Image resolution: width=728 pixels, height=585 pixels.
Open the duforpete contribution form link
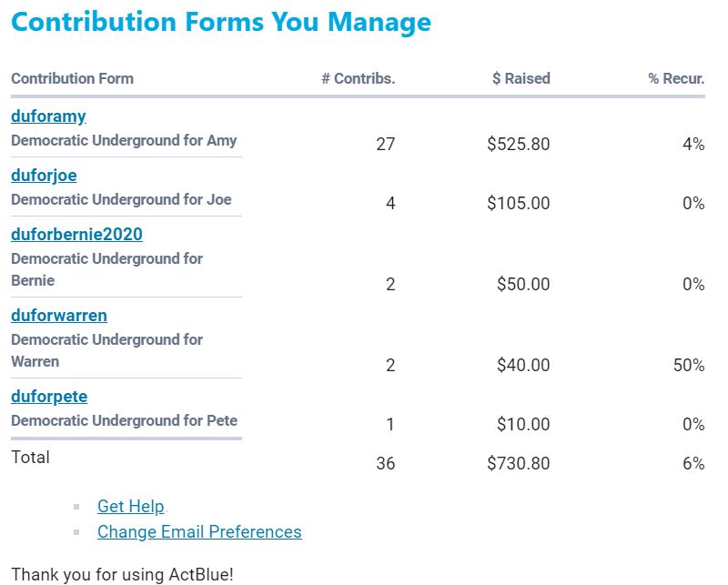pos(49,397)
